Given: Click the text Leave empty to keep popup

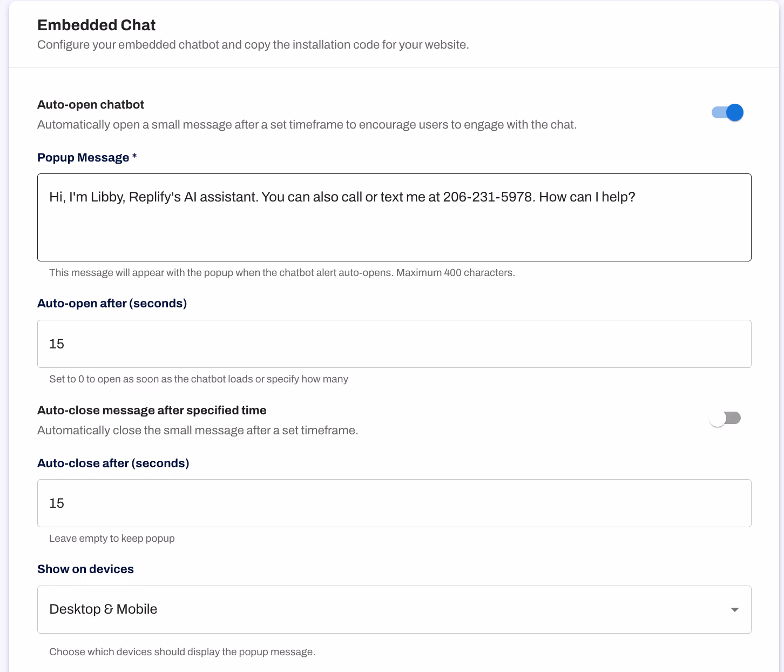Looking at the screenshot, I should (112, 538).
